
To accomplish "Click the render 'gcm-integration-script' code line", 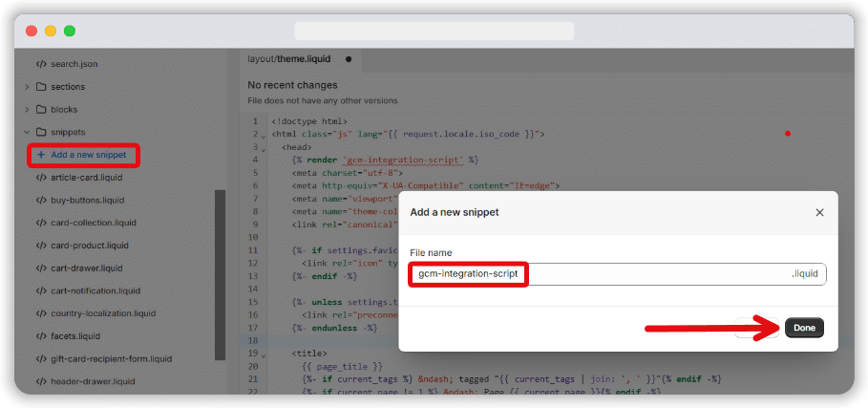I will point(385,160).
